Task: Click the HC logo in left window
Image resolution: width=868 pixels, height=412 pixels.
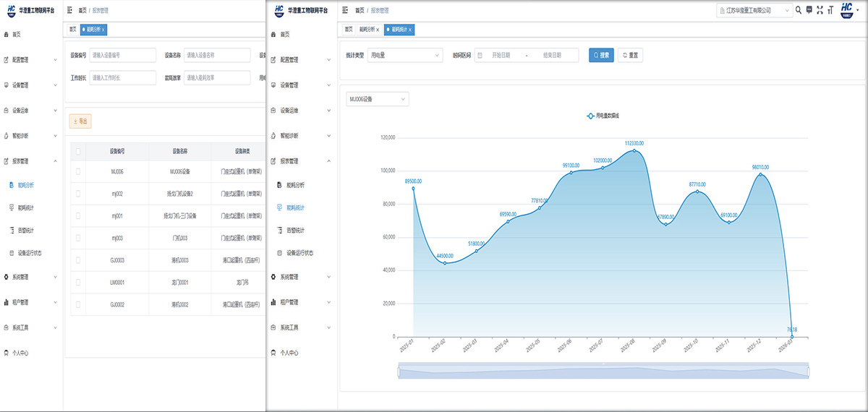Action: pos(10,10)
